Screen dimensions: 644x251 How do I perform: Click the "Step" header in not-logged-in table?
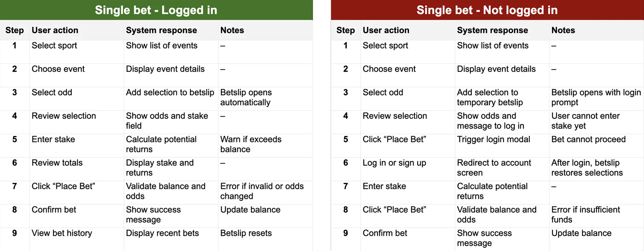click(x=345, y=30)
